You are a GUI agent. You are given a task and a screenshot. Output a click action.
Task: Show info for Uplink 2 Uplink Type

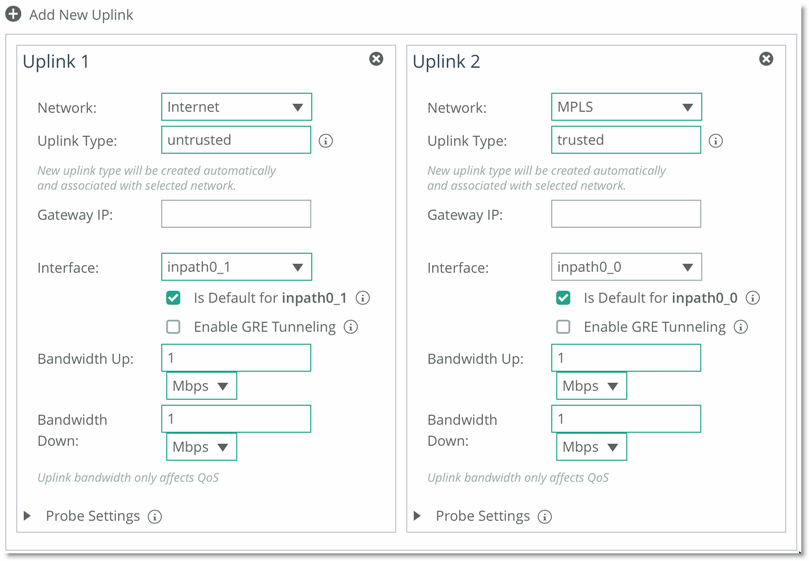click(716, 140)
